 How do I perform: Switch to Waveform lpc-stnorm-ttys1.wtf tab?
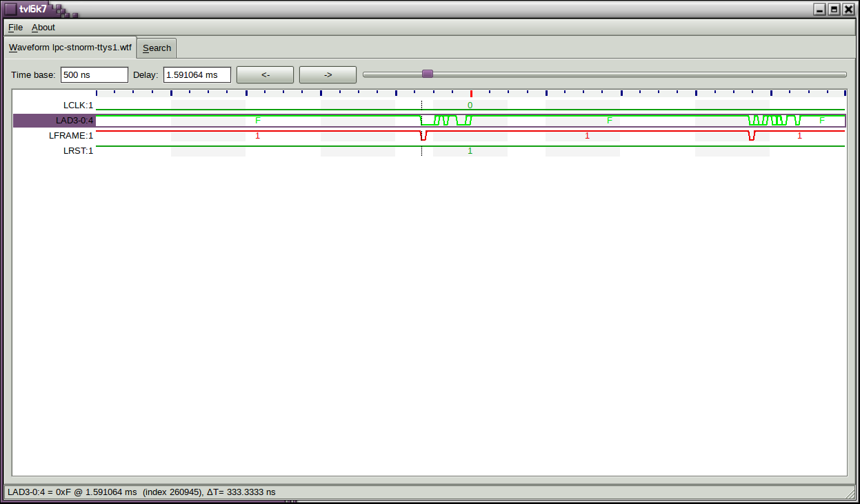click(70, 48)
